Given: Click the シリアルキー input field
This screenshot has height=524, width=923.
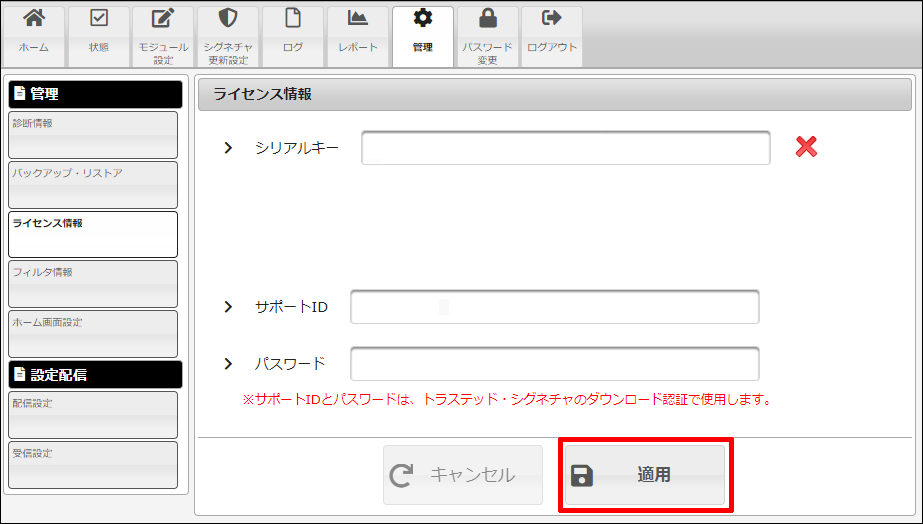Looking at the screenshot, I should [566, 148].
